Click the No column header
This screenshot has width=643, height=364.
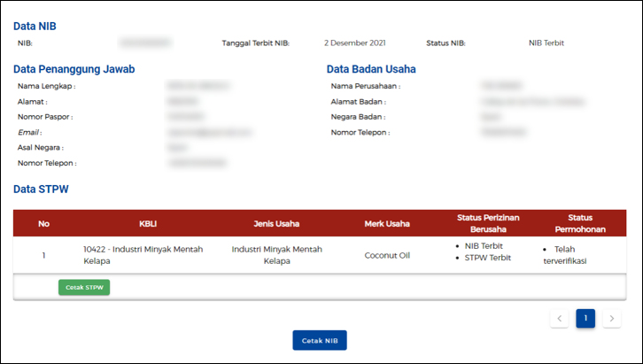[x=43, y=223]
